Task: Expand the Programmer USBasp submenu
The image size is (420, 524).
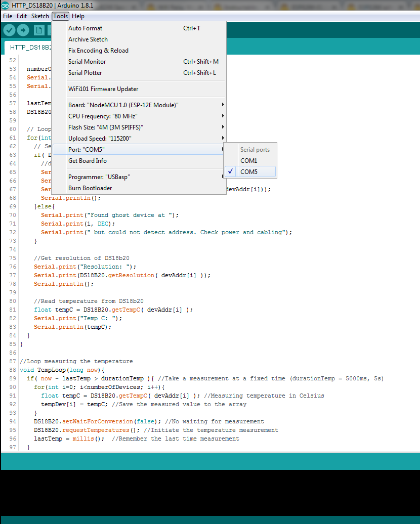Action: coord(139,177)
